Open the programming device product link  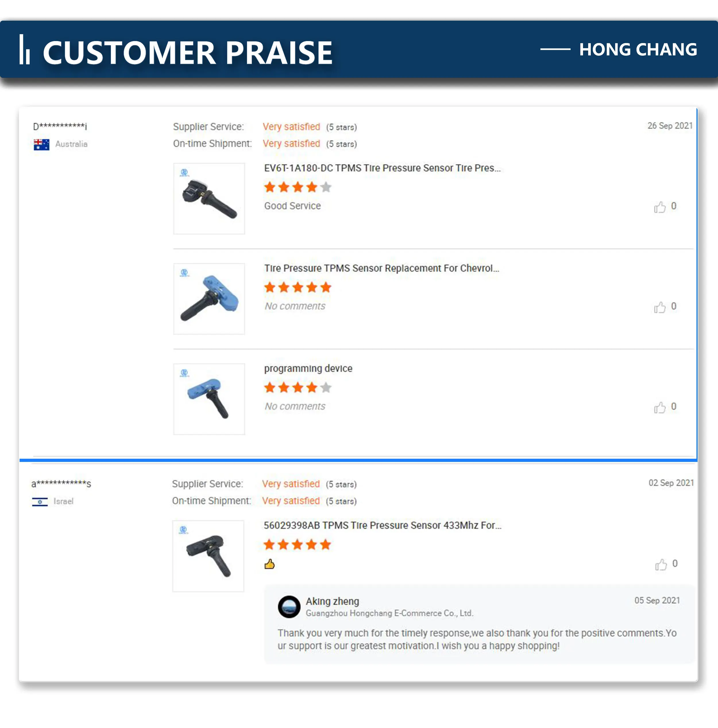[x=308, y=368]
